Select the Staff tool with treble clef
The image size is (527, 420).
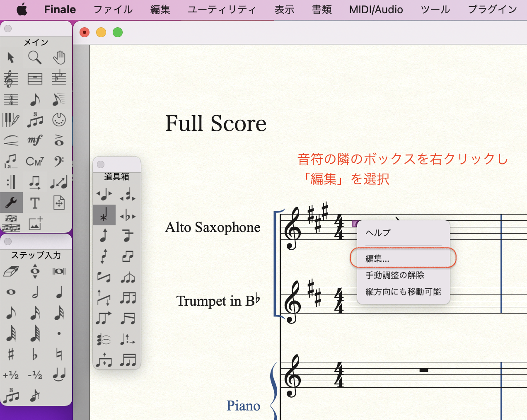[x=11, y=79]
